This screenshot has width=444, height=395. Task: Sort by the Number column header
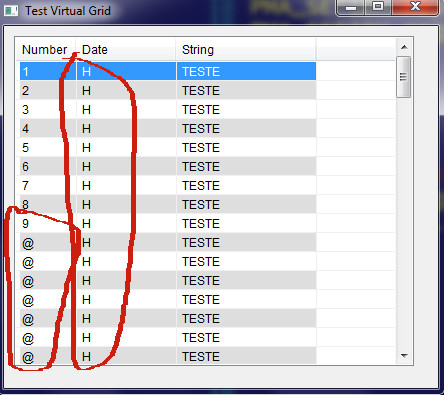click(46, 50)
